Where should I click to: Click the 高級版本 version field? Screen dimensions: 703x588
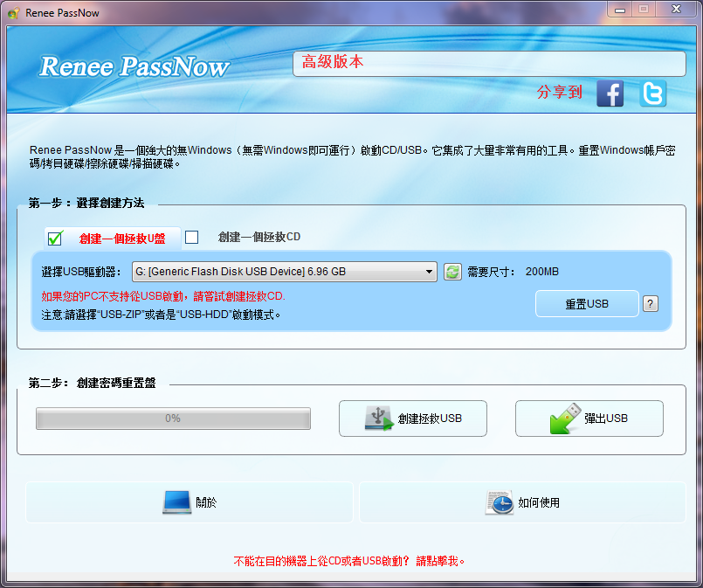point(489,64)
